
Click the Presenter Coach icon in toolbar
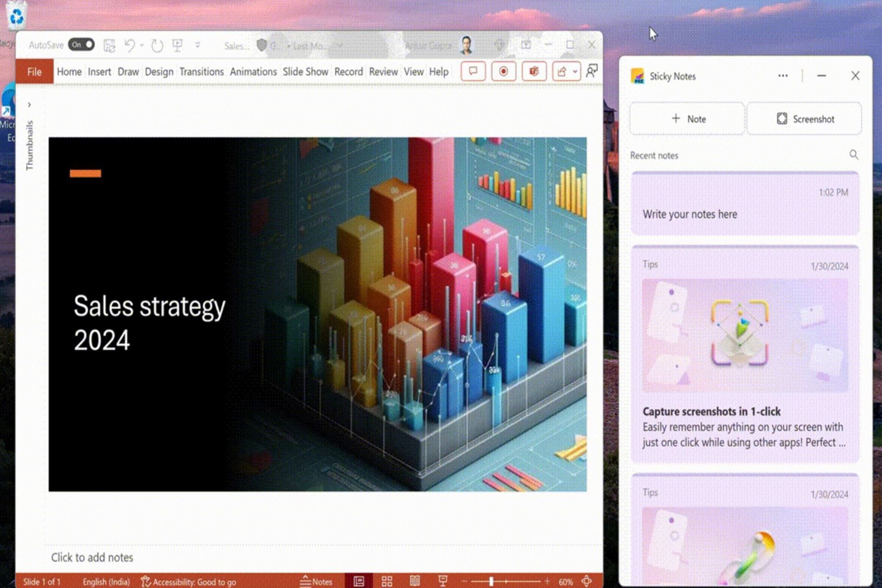(591, 72)
